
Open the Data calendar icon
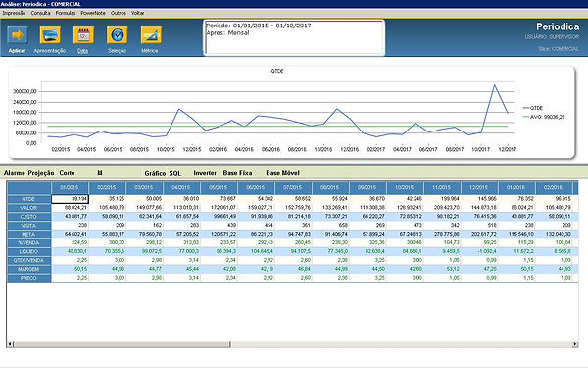(x=83, y=35)
